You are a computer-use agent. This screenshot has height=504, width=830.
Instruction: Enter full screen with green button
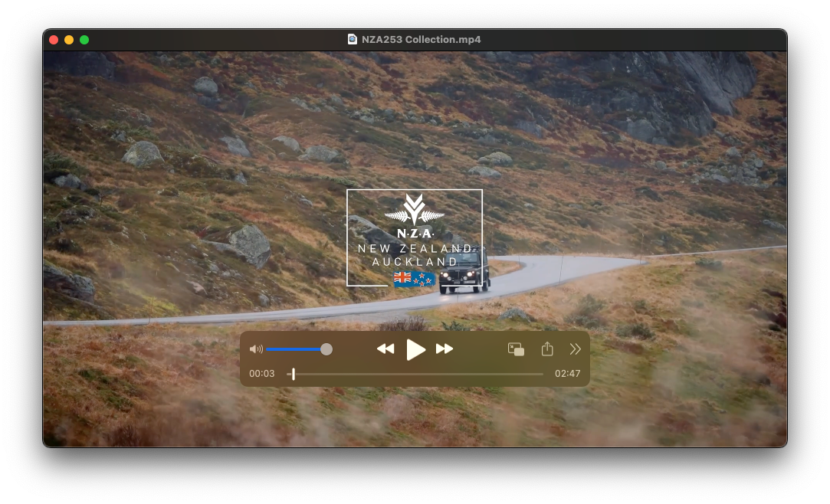pos(84,40)
